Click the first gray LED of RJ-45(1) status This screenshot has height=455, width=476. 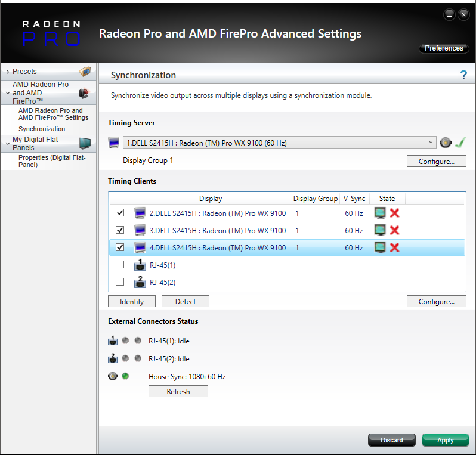click(125, 341)
